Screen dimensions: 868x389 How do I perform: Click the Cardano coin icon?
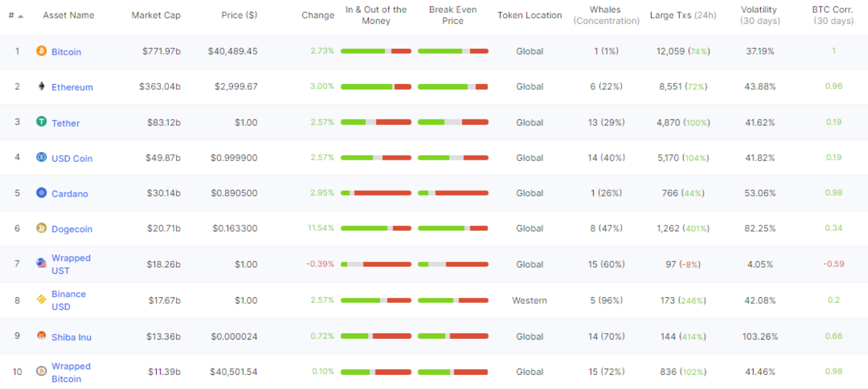41,193
